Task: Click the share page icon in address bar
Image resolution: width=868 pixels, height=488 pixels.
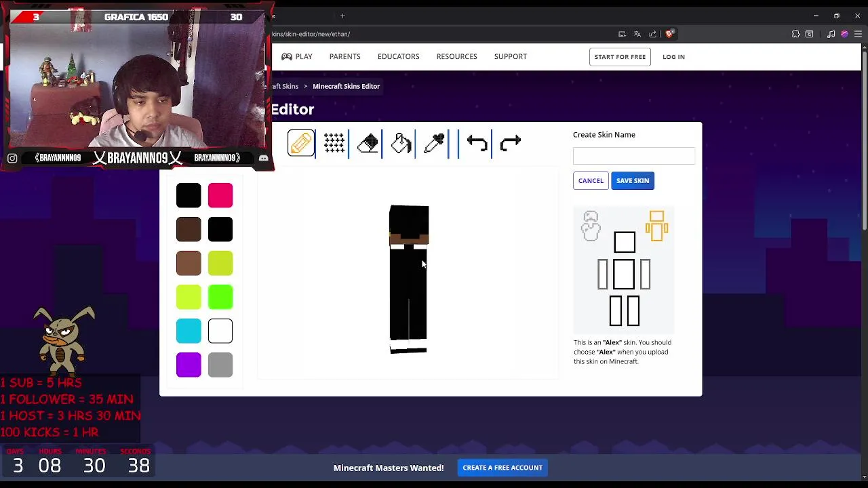Action: click(653, 34)
